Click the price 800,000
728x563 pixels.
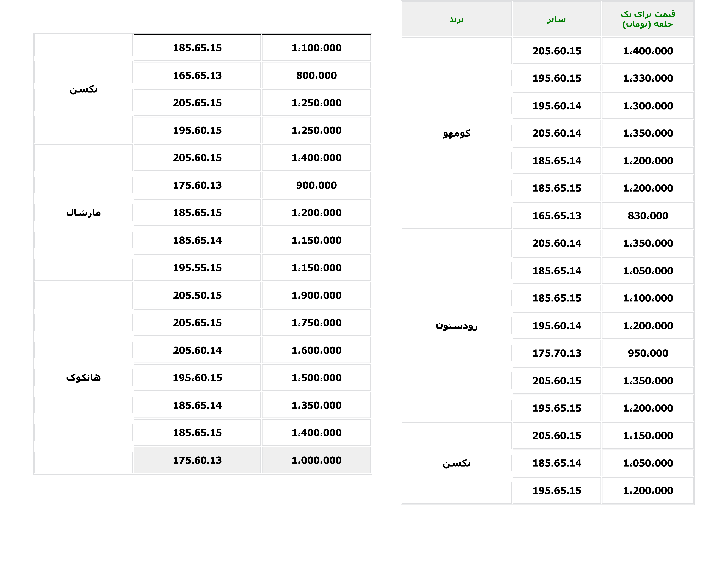click(316, 75)
